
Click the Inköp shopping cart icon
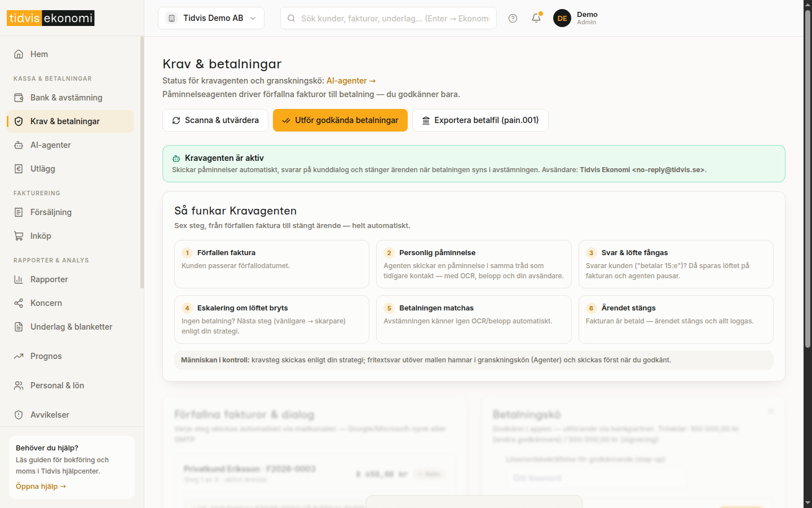(19, 236)
